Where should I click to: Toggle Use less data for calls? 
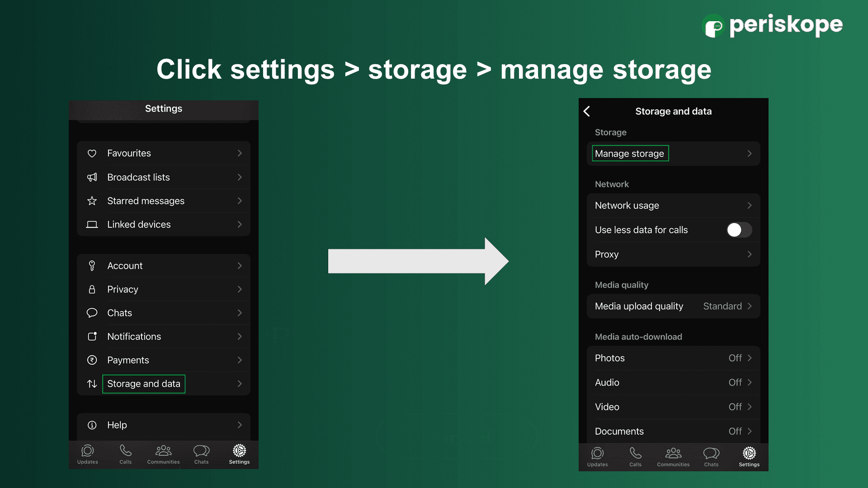click(x=739, y=230)
